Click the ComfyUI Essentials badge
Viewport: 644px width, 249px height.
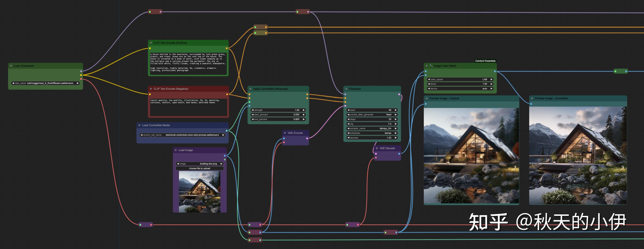click(485, 61)
